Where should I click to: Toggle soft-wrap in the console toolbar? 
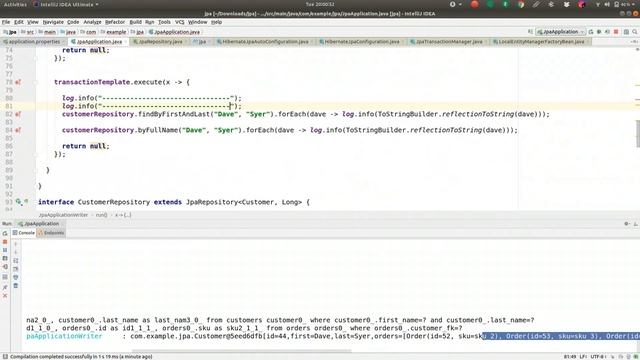pos(16,260)
